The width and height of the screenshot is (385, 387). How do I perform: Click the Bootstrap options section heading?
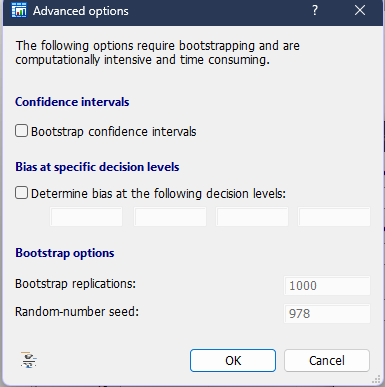pos(65,253)
